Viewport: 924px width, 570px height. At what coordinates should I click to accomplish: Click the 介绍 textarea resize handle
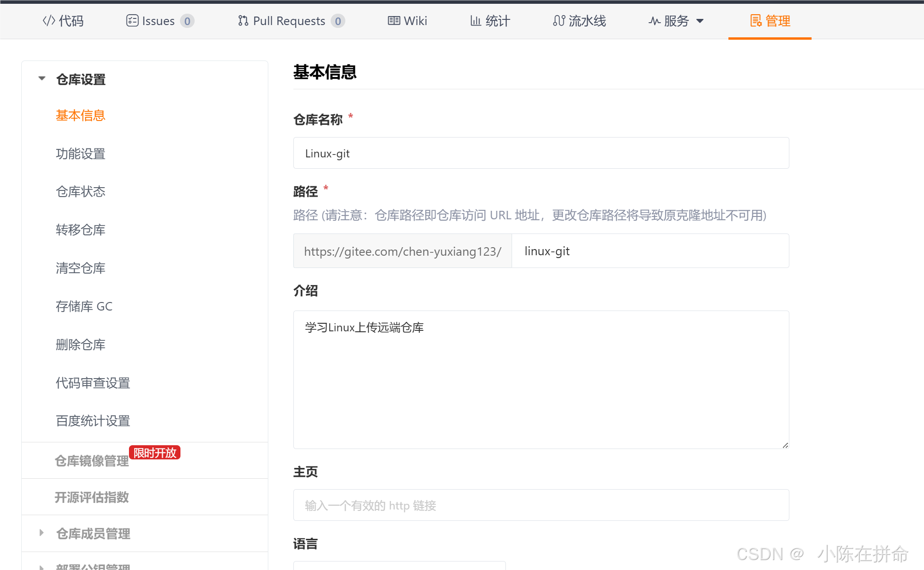click(x=785, y=445)
